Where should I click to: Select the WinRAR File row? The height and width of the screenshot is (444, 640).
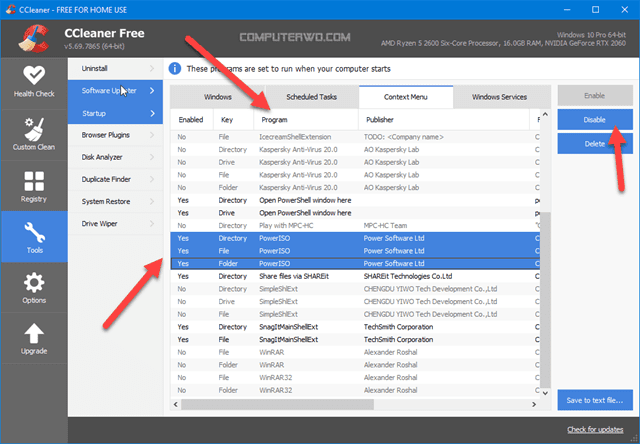click(x=355, y=352)
